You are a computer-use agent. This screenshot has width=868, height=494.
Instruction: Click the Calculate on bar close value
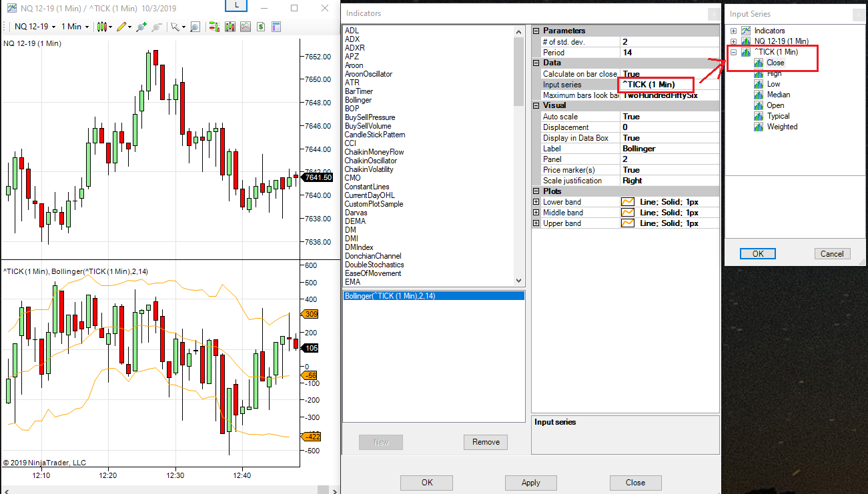coord(669,74)
